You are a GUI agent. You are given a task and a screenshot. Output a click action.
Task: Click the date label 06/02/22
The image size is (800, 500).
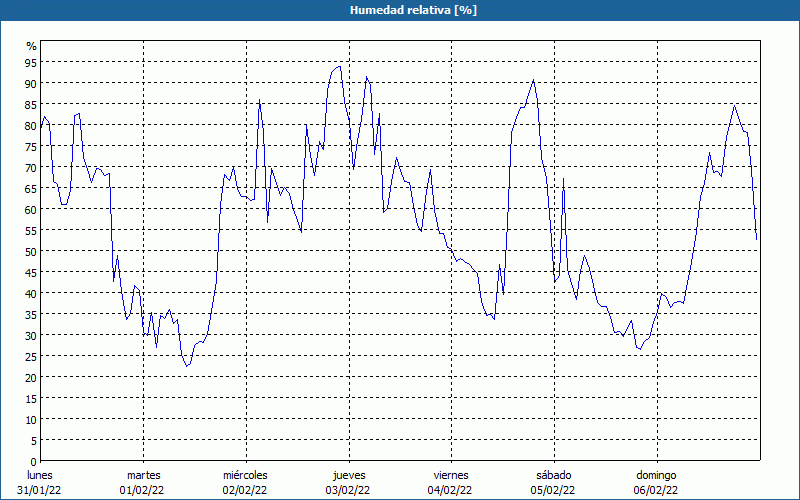click(656, 490)
